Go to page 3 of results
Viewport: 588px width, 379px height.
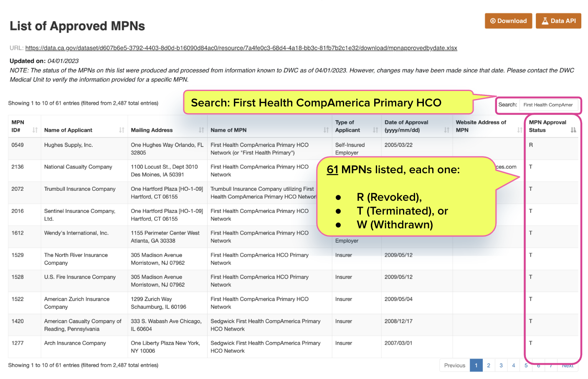[501, 365]
